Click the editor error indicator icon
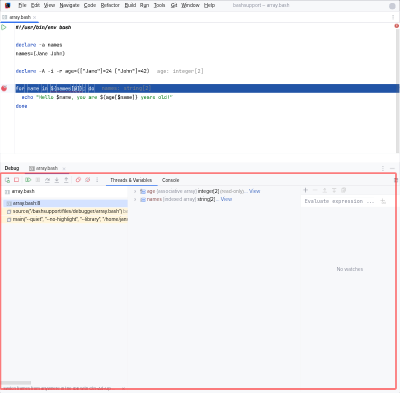This screenshot has height=393, width=400. click(x=396, y=26)
